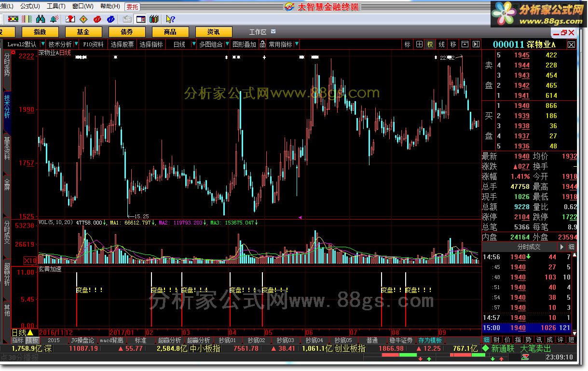This screenshot has width=588, height=371.
Task: Click the crosshair grid icon on the chart bar
Action: click(419, 44)
